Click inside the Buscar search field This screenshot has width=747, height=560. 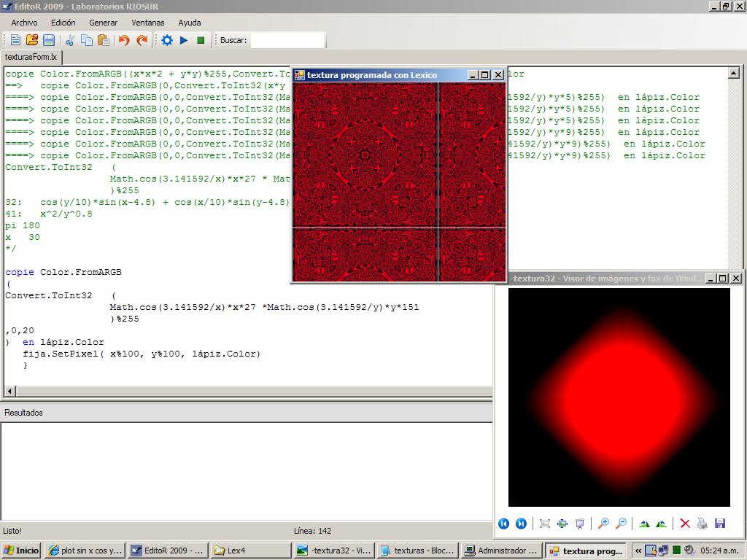[x=287, y=40]
